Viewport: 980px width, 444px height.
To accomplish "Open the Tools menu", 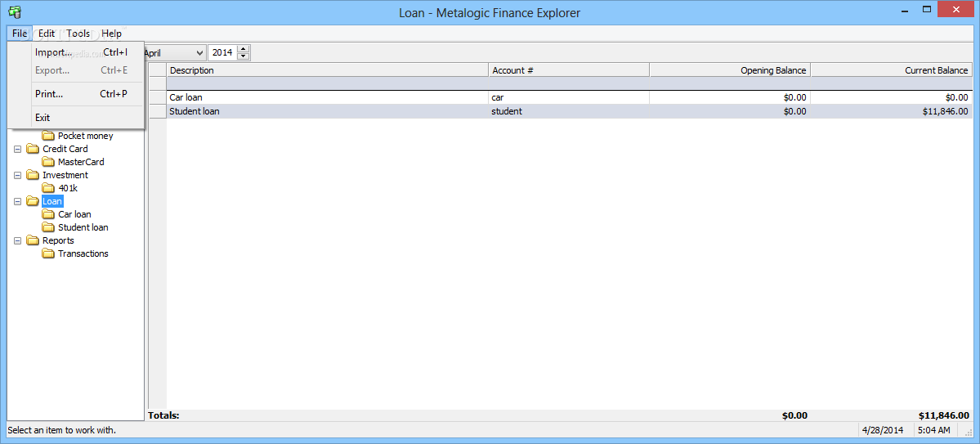I will pos(78,34).
